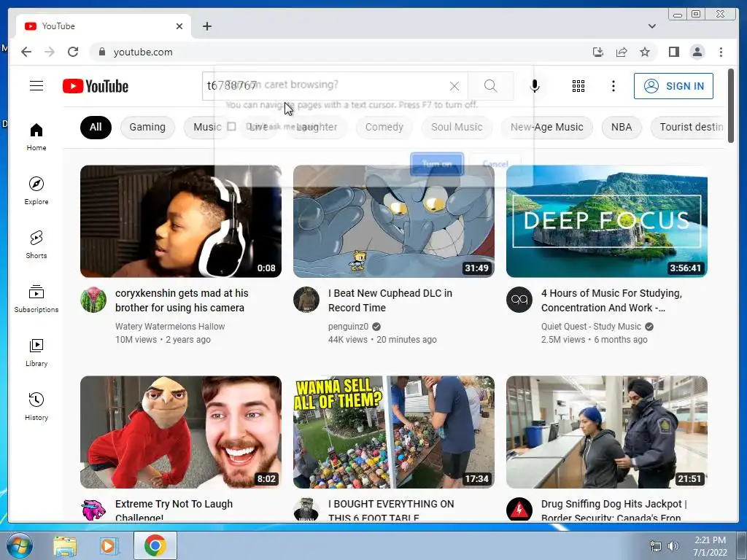Open title I Beat New Cuphead DLC
Image resolution: width=747 pixels, height=560 pixels.
click(x=390, y=300)
